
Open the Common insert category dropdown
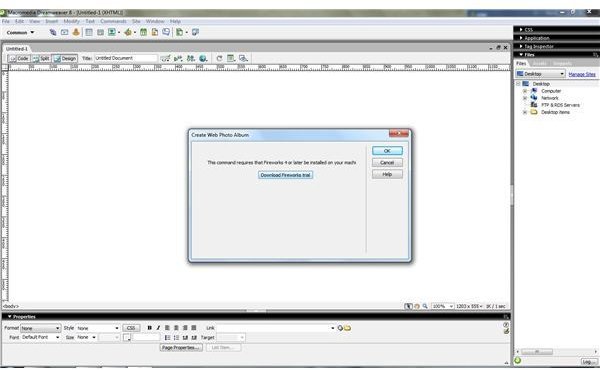point(20,33)
